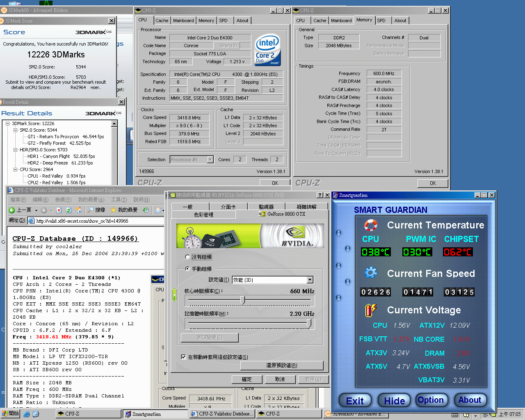Select the manual overclock radio option

187,269
